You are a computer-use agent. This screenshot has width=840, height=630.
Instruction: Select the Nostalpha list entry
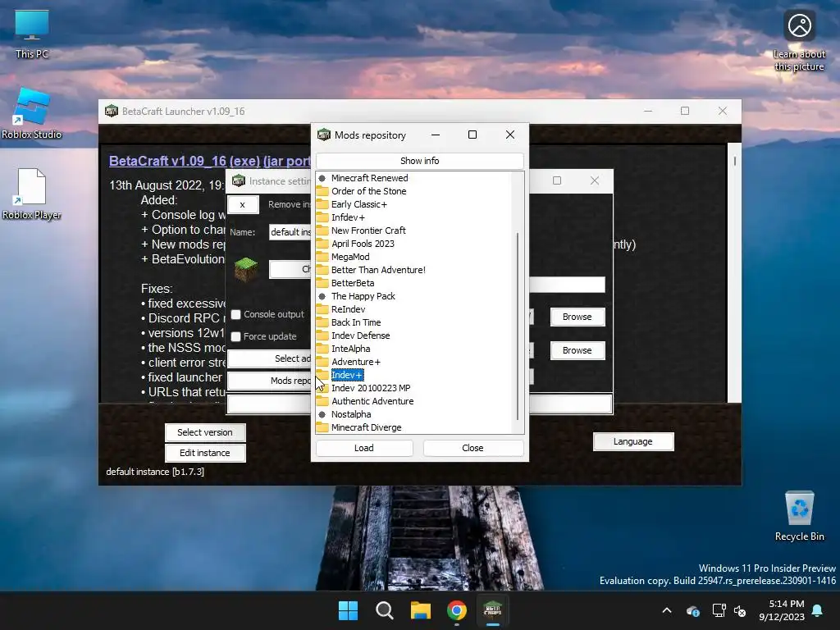(351, 414)
